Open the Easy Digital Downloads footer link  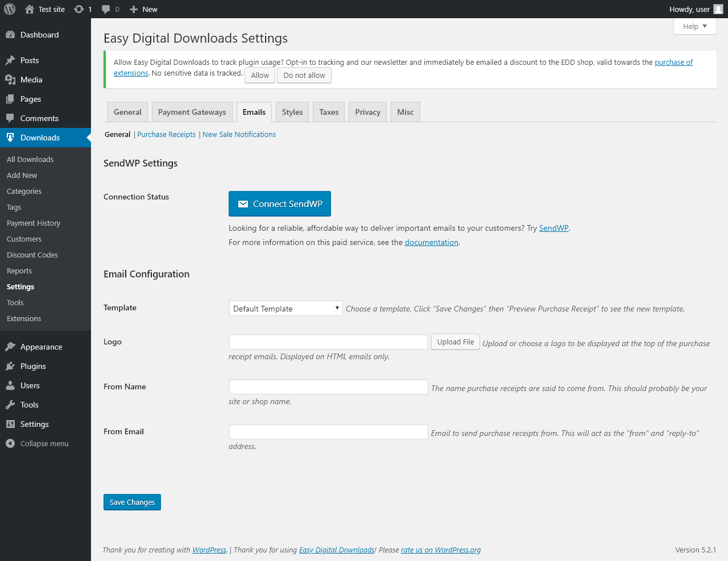tap(337, 550)
